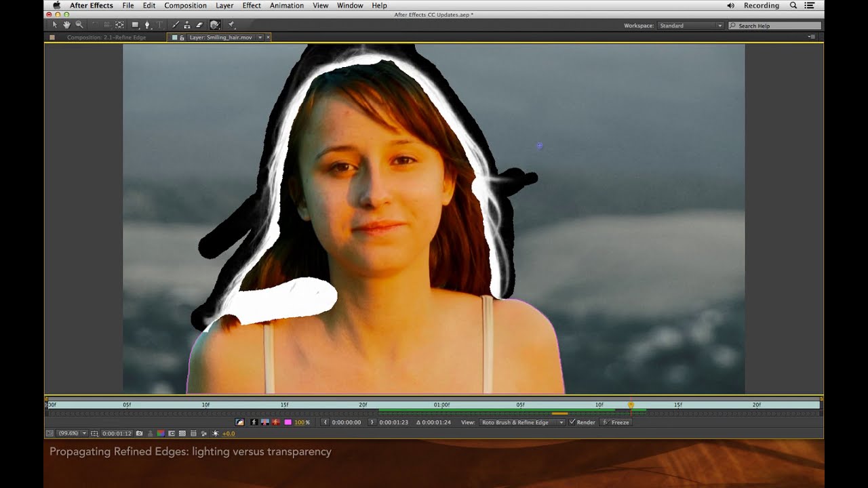Toggle lock on Layer panel tab
This screenshot has height=488, width=868.
pos(182,37)
